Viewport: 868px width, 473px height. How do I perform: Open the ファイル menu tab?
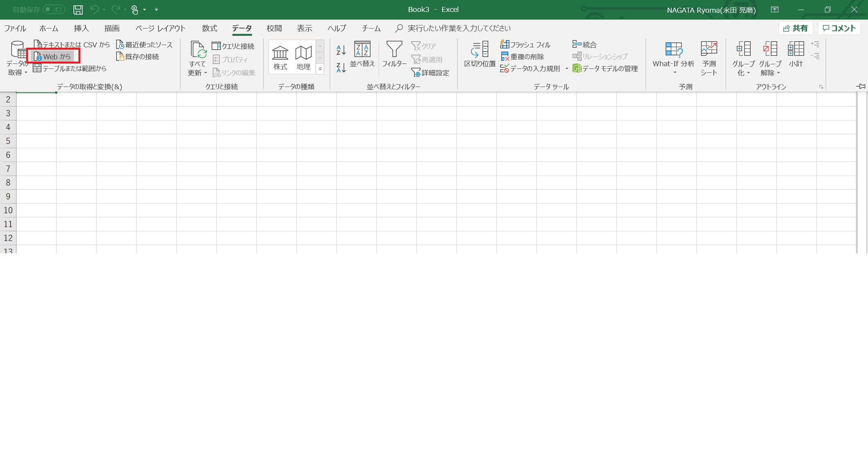15,28
